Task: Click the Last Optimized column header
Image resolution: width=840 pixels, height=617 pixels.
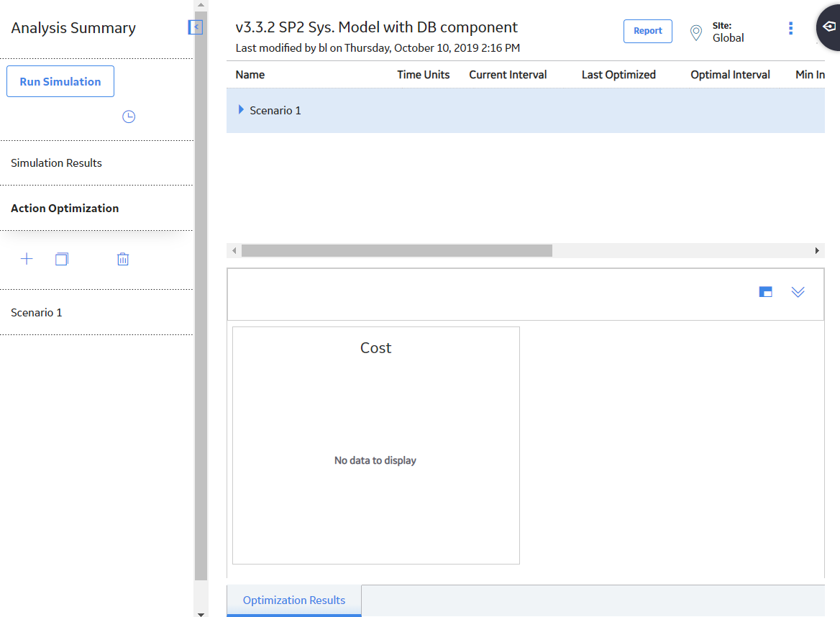Action: click(x=618, y=75)
